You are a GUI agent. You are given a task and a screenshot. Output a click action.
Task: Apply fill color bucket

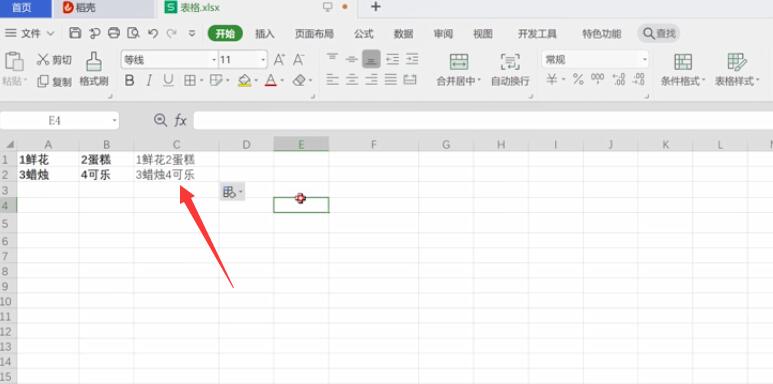coord(245,80)
